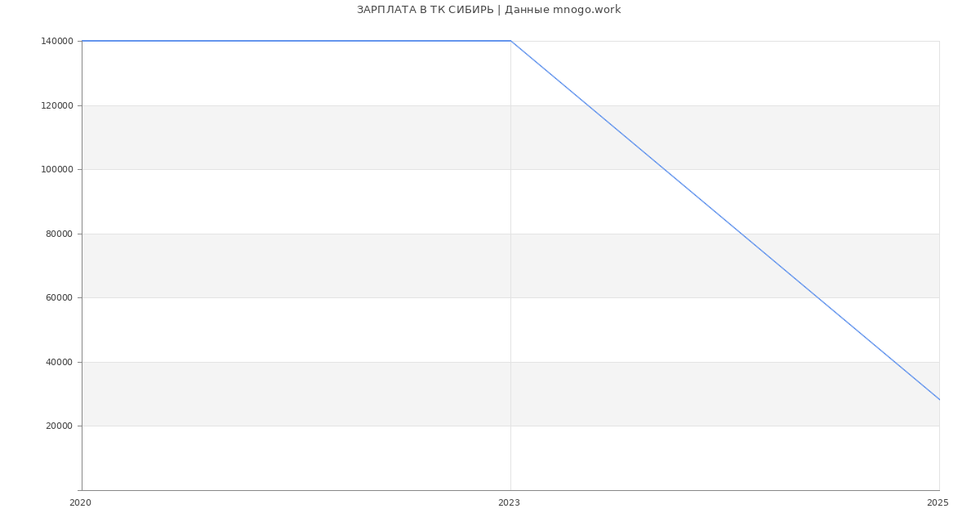Click the descending blue line segment's midpoint
The width and height of the screenshot is (980, 531).
pyautogui.click(x=725, y=221)
